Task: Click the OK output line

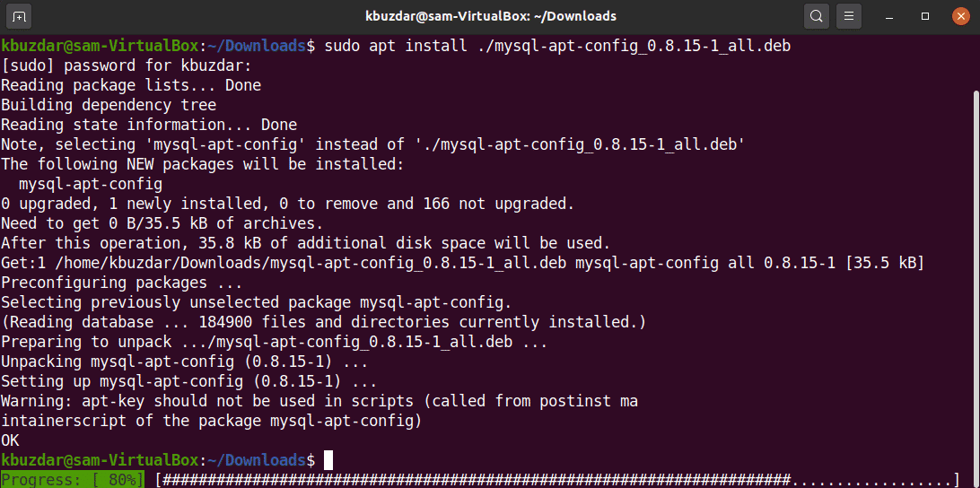Action: [10, 440]
